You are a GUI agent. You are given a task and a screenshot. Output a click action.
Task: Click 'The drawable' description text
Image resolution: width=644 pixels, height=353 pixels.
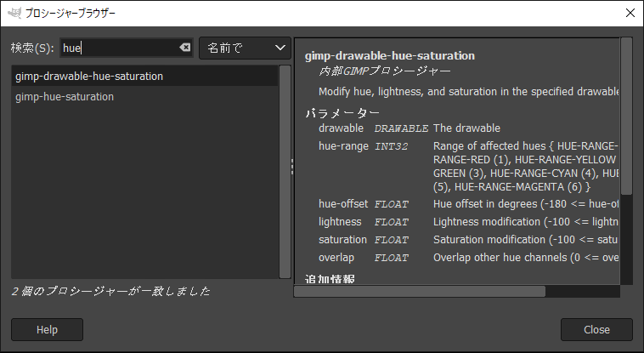[x=466, y=128]
